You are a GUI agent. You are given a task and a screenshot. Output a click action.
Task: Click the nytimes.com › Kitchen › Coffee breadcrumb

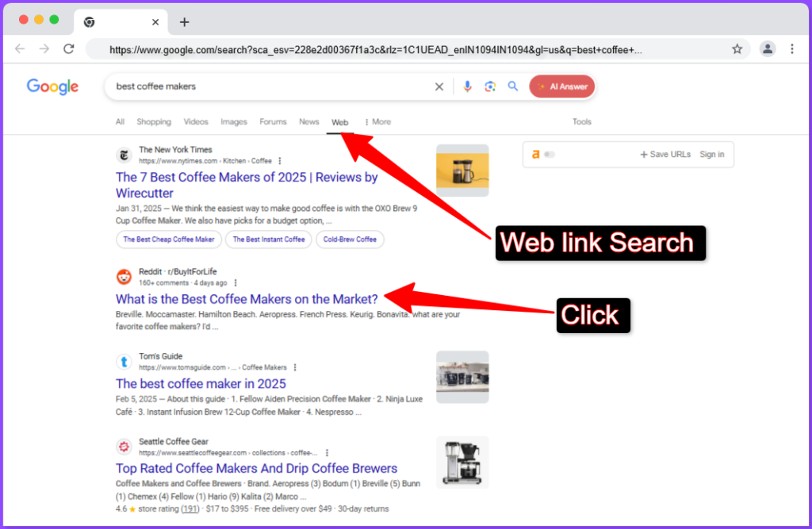point(205,161)
